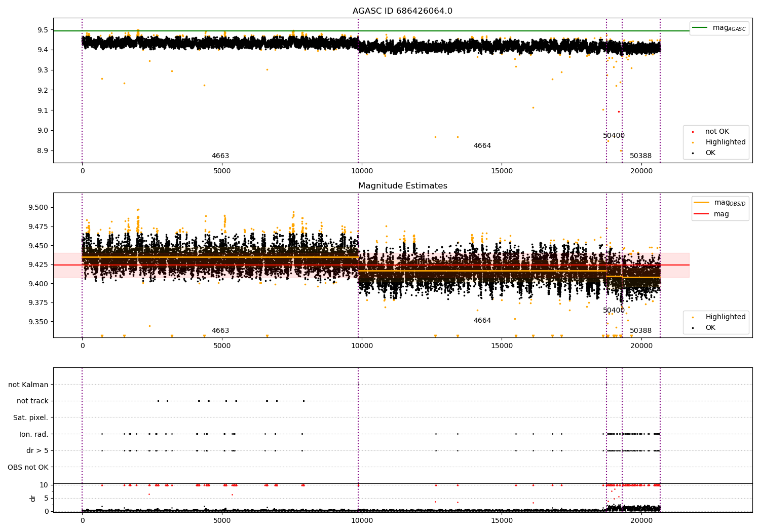
Task: Click green line sample in mag AGASC legend
Action: tap(700, 27)
